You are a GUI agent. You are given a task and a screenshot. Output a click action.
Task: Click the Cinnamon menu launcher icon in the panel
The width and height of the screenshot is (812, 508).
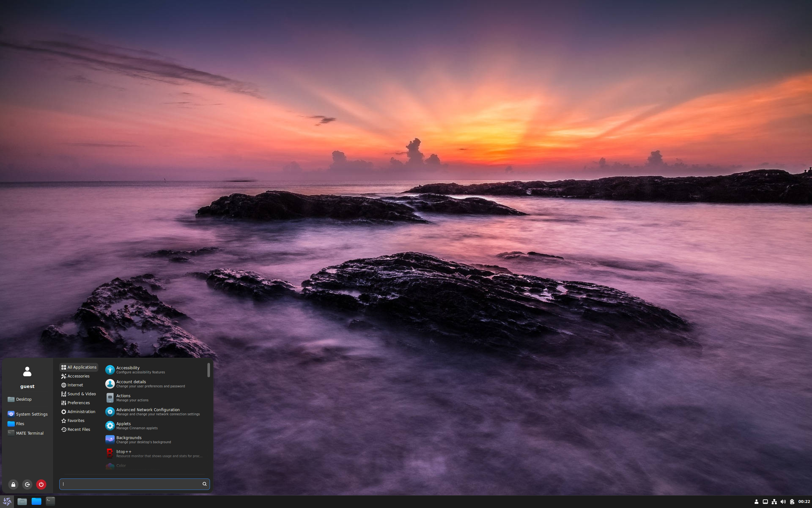[x=7, y=502]
